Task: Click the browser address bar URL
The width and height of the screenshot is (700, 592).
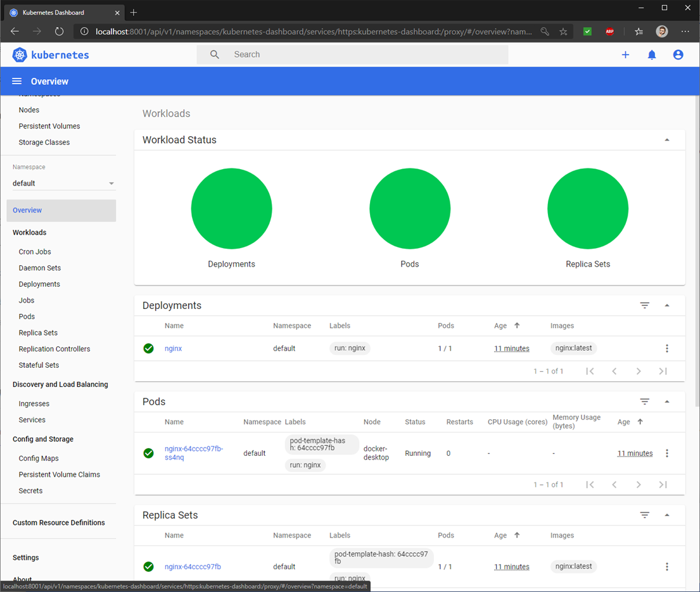Action: pyautogui.click(x=314, y=32)
